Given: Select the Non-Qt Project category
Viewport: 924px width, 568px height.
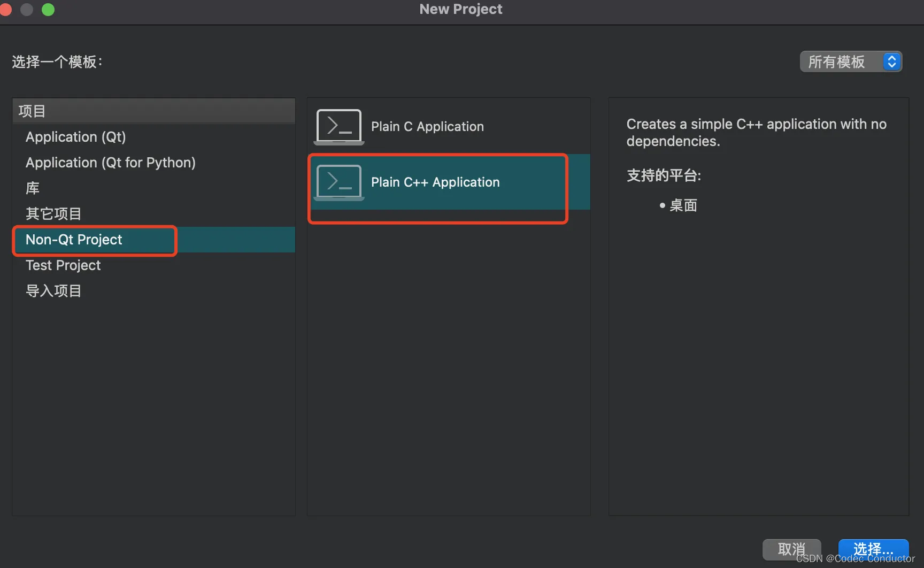Looking at the screenshot, I should coord(73,240).
